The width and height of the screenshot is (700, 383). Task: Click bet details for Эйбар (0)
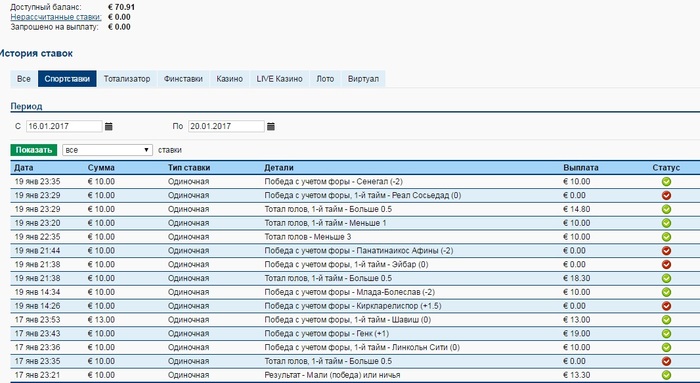click(x=346, y=265)
